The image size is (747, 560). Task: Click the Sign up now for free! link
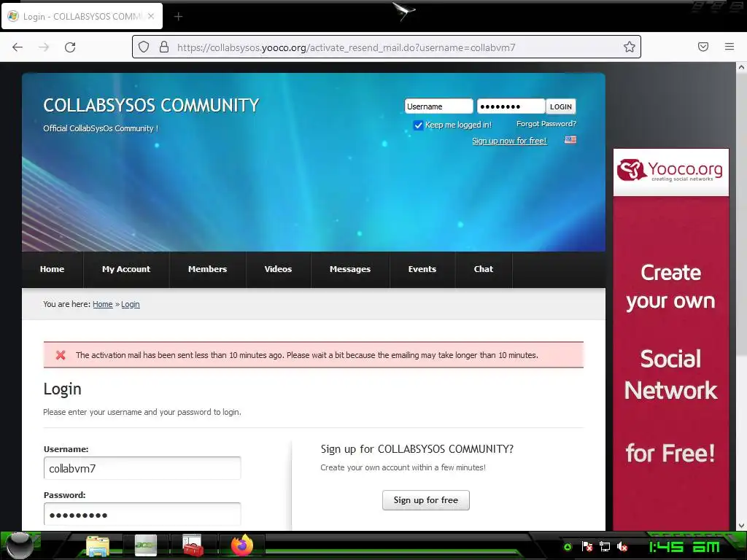(x=509, y=141)
